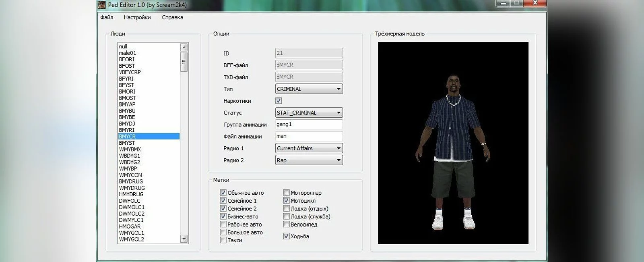Select BFOST in the people list
The image size is (644, 262).
coord(149,66)
